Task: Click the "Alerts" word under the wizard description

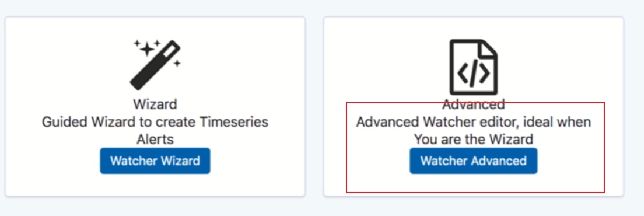Action: pos(155,139)
